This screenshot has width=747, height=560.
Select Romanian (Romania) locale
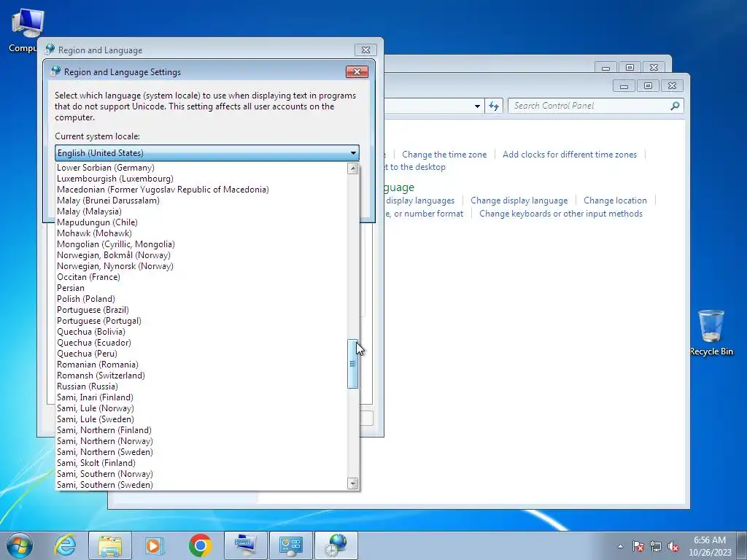(201, 365)
